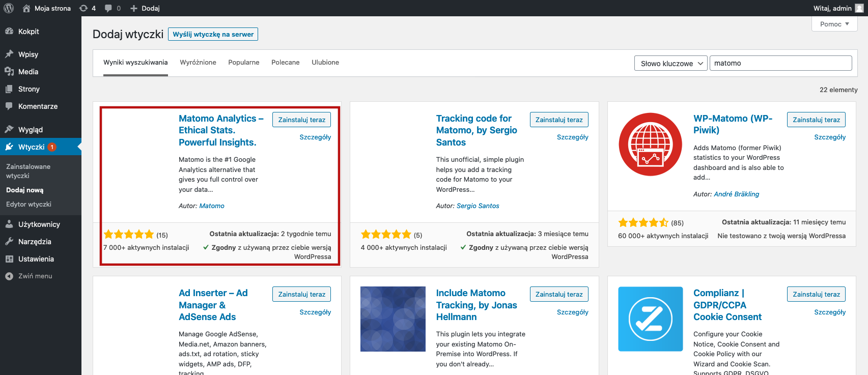Click the Ustawienia settings icon
Image resolution: width=868 pixels, height=375 pixels.
(9, 258)
